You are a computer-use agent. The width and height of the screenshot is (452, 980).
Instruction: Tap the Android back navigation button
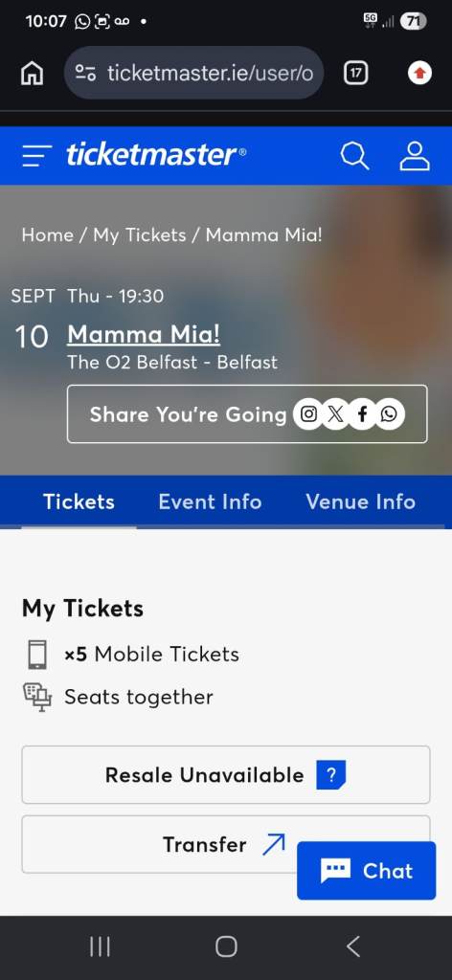(353, 947)
